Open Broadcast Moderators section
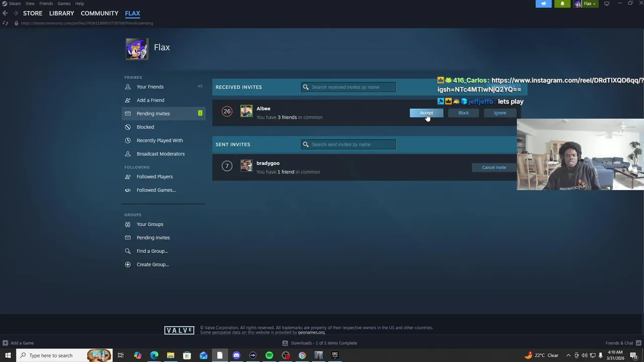This screenshot has width=644, height=362. tap(160, 154)
